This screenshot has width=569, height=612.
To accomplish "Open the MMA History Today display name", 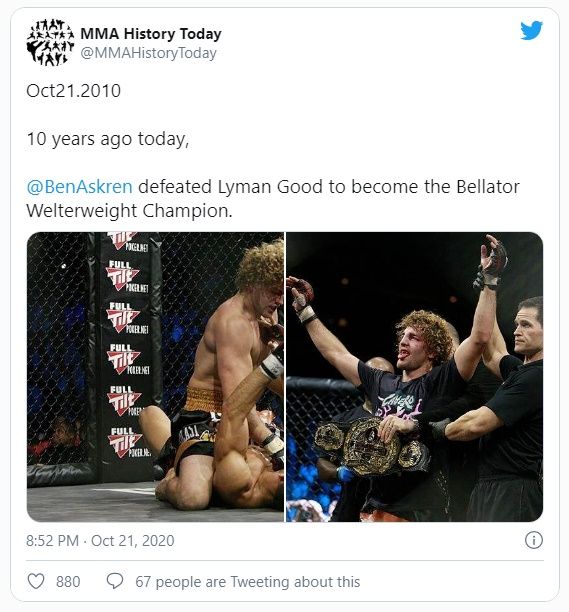I will click(151, 34).
